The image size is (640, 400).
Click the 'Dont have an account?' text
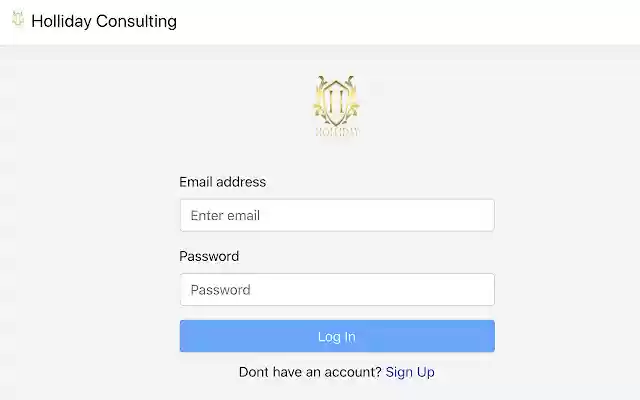click(310, 372)
